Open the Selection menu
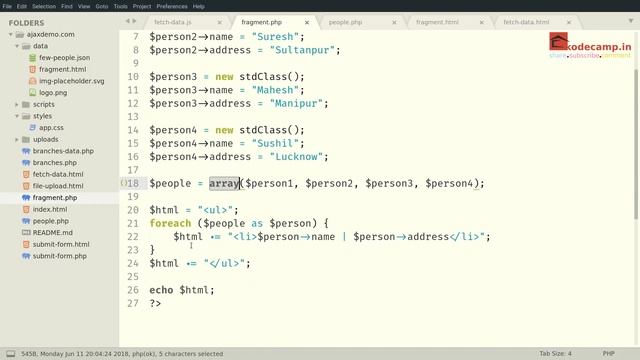 coord(44,6)
